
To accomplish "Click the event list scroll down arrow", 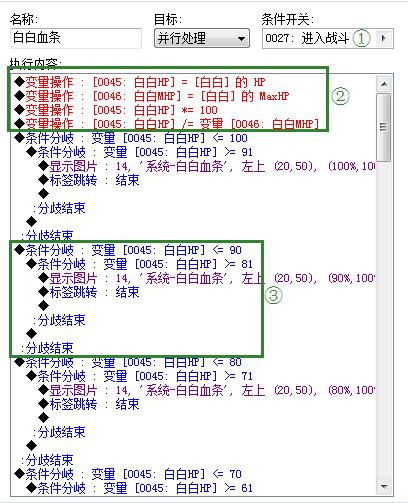I will (x=384, y=487).
